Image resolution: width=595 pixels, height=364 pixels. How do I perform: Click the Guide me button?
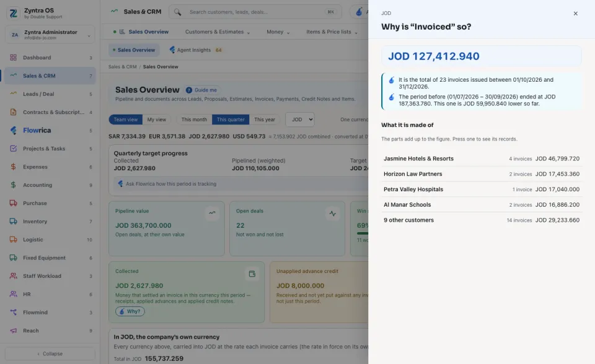point(202,90)
